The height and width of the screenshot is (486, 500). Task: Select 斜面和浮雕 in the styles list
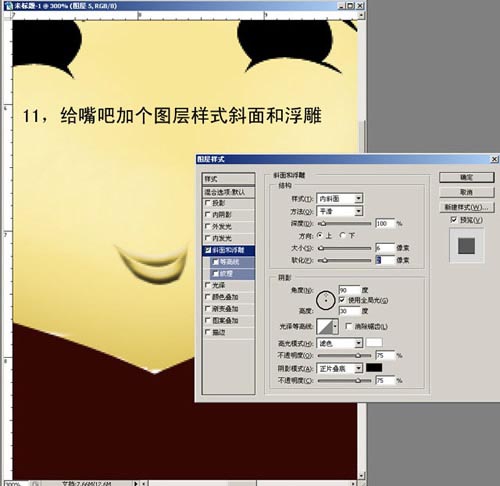[x=229, y=250]
